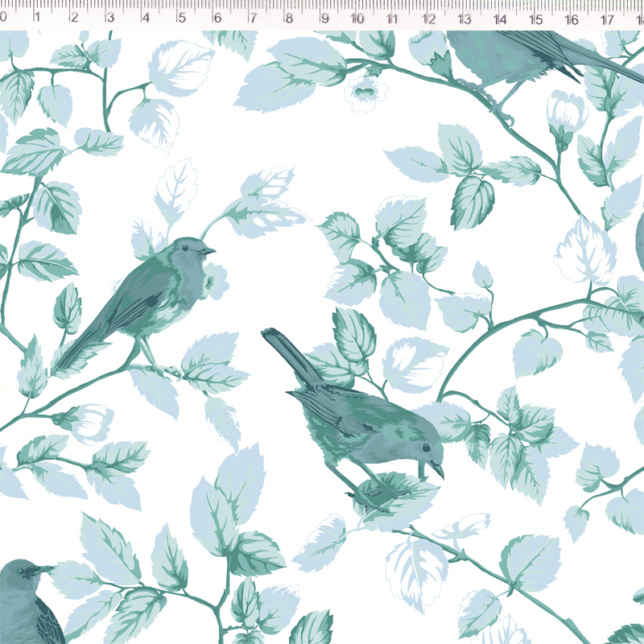The width and height of the screenshot is (644, 644).
Task: Click the flower behind the left bird's chest
Action: (214, 280)
